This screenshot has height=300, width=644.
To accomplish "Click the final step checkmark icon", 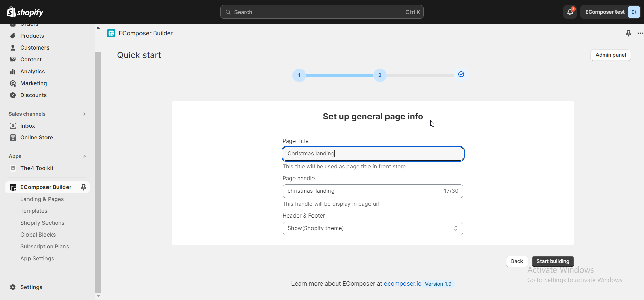I will 461,74.
